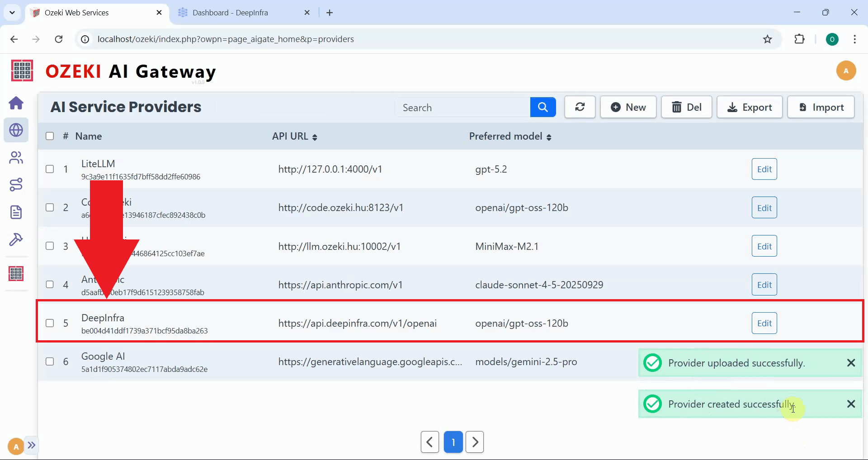This screenshot has height=460, width=868.
Task: Refresh the providers list
Action: [580, 108]
